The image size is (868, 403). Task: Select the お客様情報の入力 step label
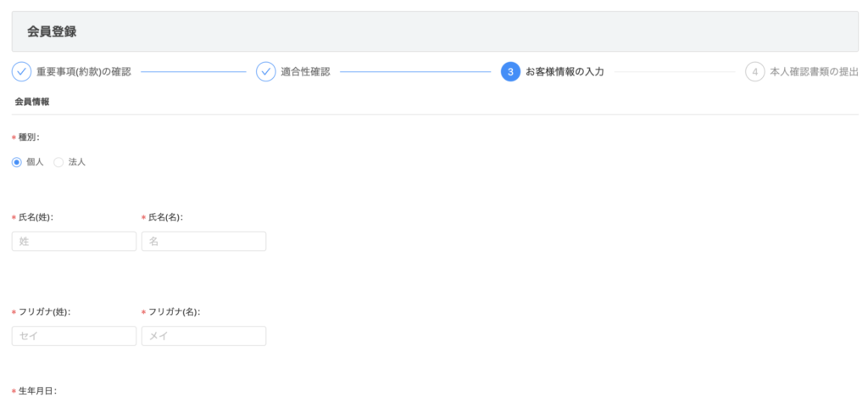(565, 72)
